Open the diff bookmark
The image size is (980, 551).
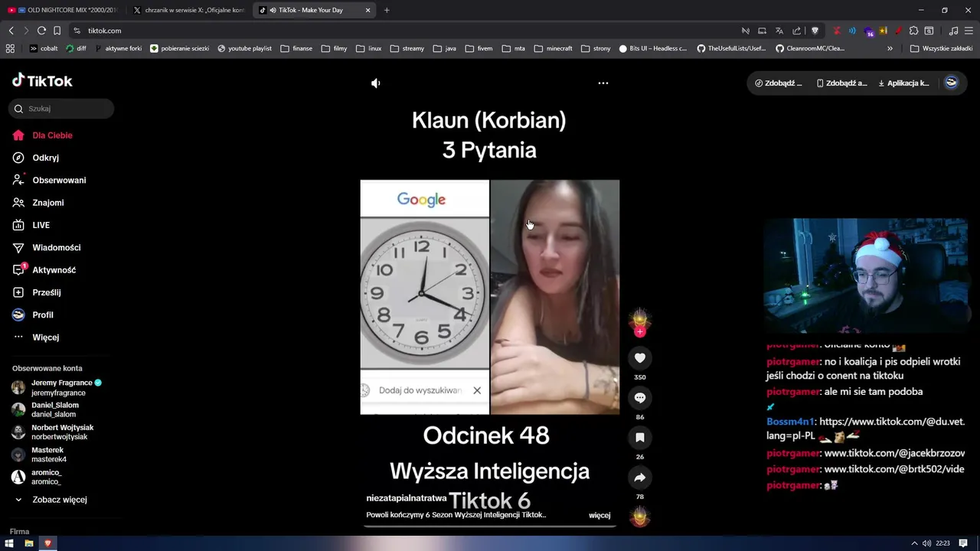click(x=77, y=48)
